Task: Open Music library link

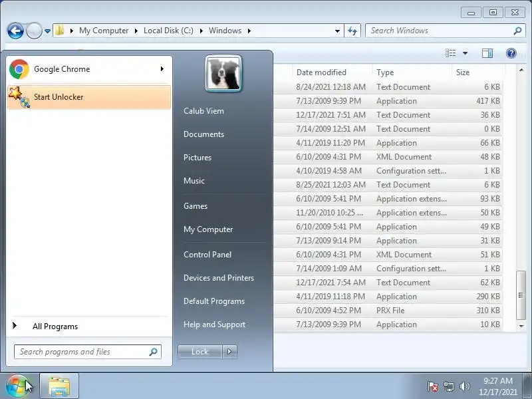Action: [194, 181]
